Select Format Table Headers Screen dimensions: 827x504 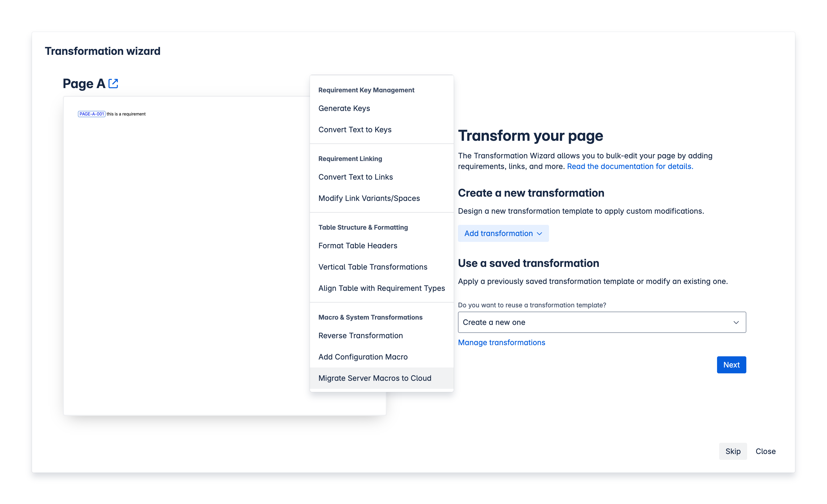tap(357, 245)
